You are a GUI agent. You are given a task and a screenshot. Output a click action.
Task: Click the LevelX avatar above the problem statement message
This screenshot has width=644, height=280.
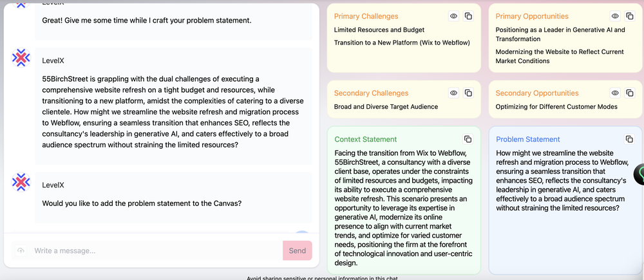(21, 59)
